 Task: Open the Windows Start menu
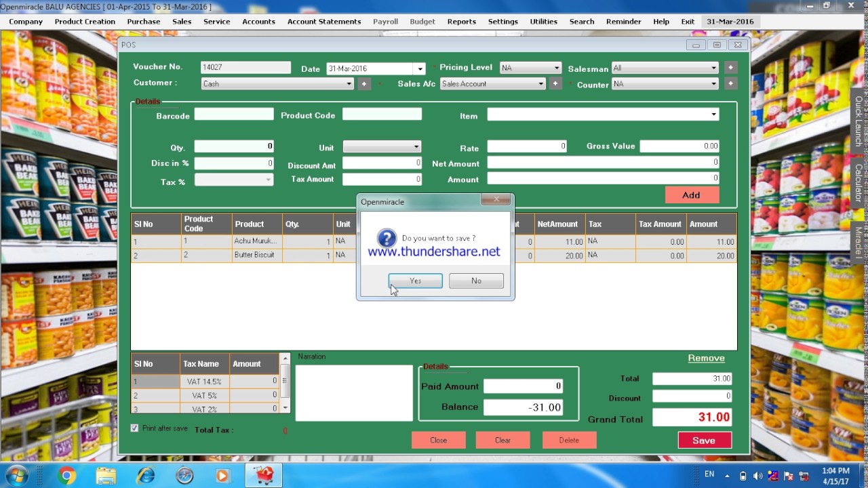[x=16, y=475]
